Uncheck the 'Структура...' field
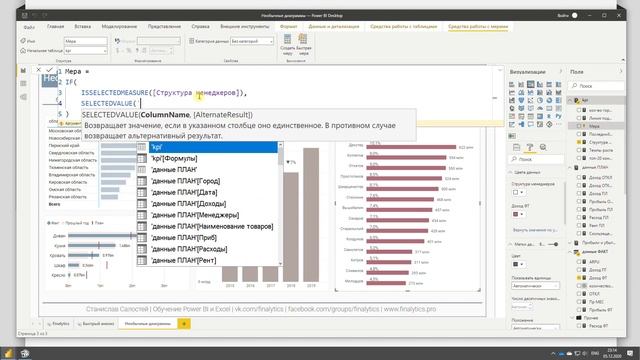The height and width of the screenshot is (360, 640). [579, 142]
